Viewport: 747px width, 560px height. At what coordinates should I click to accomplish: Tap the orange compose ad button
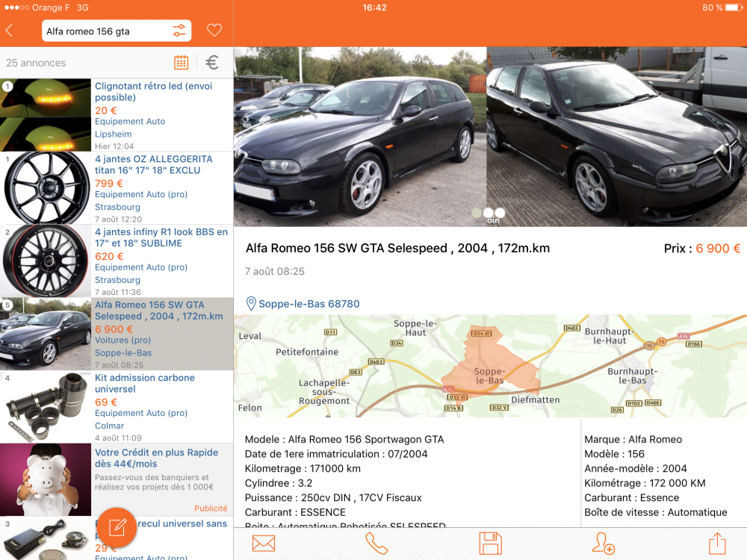click(x=117, y=527)
